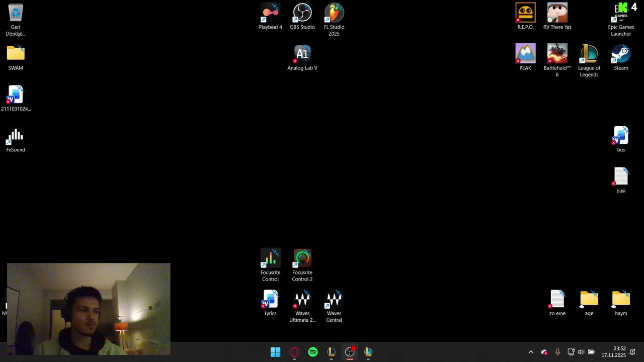The image size is (644, 362).
Task: Open Opera GX from the taskbar
Action: (x=294, y=352)
